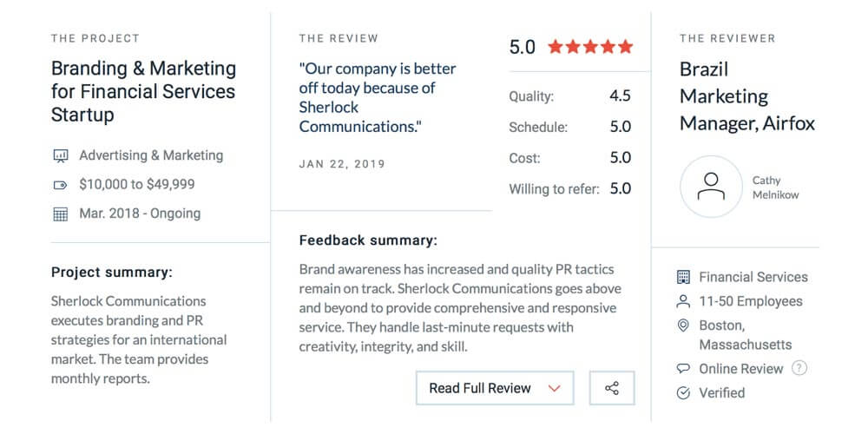The image size is (868, 434).
Task: Click the red chevron on Read Full Review
Action: (555, 388)
